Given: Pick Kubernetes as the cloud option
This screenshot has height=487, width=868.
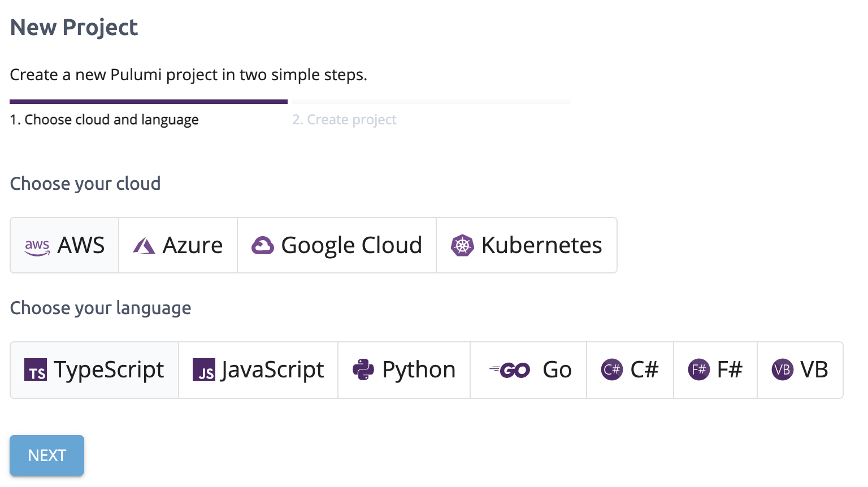Looking at the screenshot, I should 527,246.
